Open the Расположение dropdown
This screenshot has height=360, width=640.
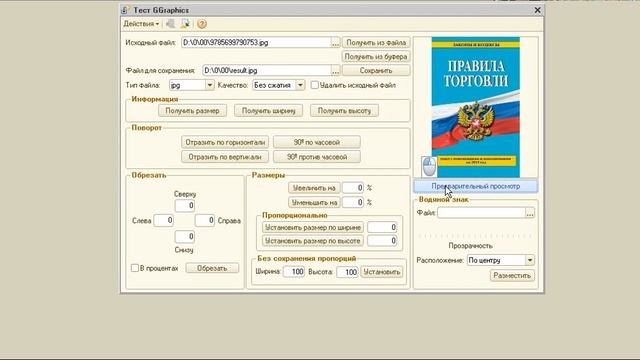tap(530, 260)
